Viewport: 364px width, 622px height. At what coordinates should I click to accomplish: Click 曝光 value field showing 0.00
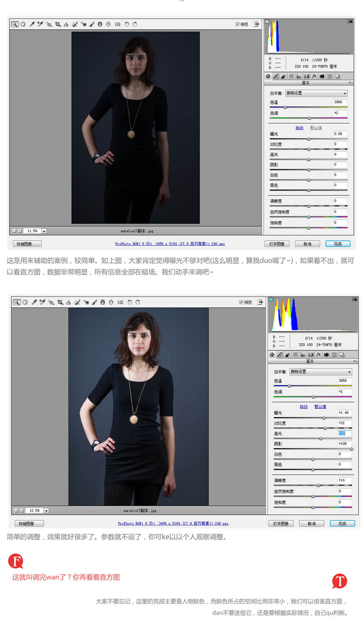[340, 134]
